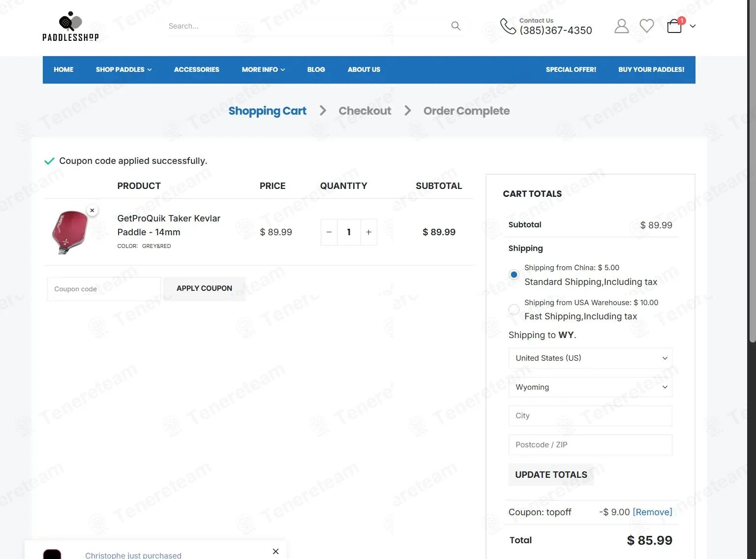Expand the cart dropdown arrow

point(693,26)
